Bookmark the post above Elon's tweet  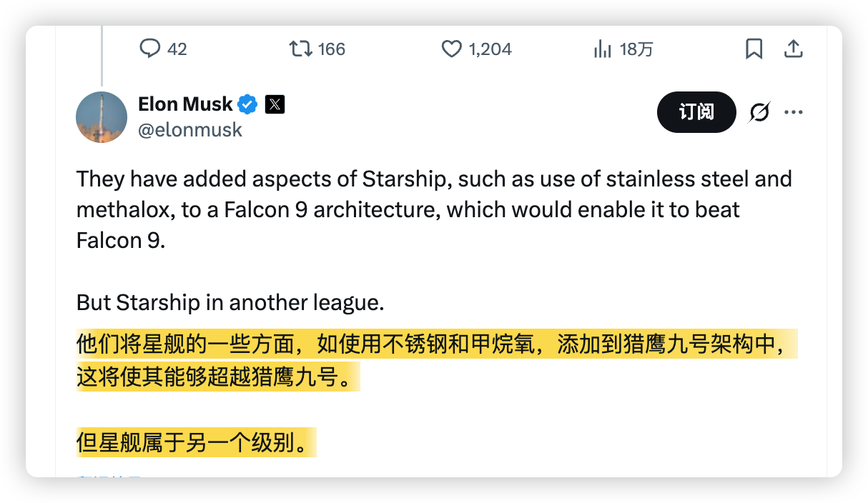click(754, 49)
